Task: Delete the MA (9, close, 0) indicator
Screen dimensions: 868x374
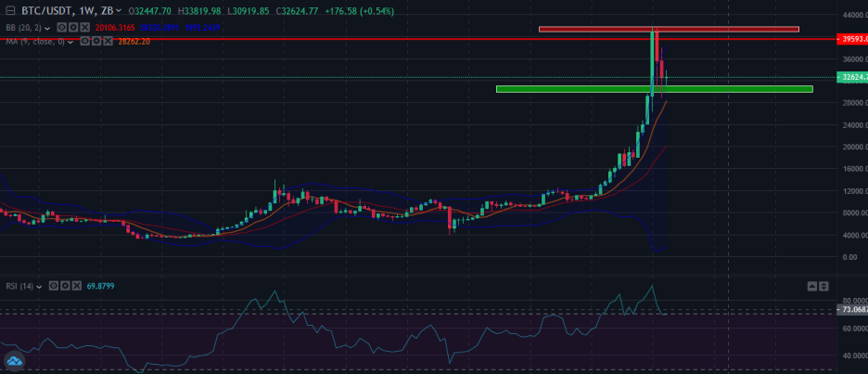Action: (108, 42)
